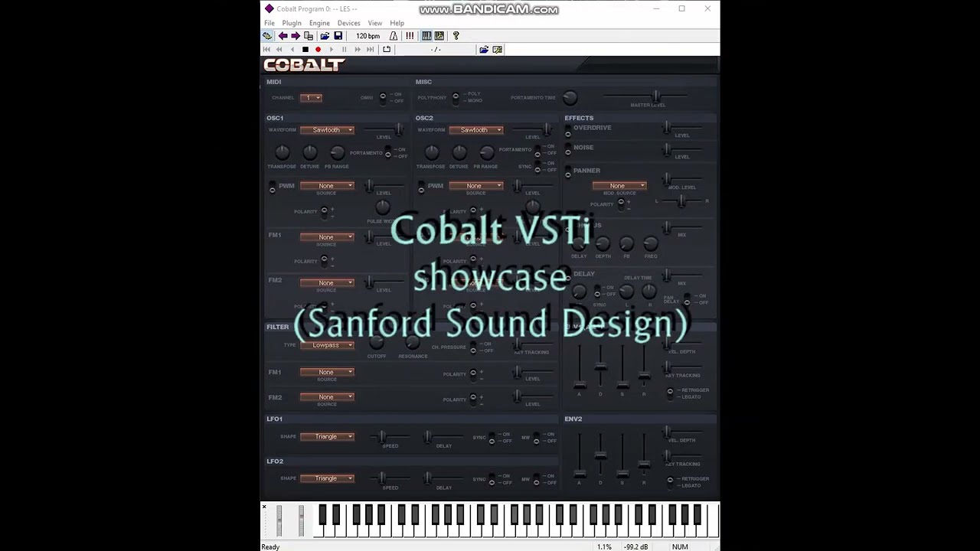Open the Devices menu
Viewport: 980px width, 551px height.
348,23
